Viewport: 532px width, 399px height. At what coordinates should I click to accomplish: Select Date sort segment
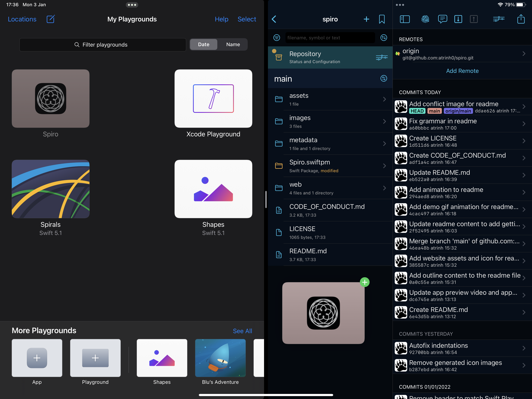point(203,45)
